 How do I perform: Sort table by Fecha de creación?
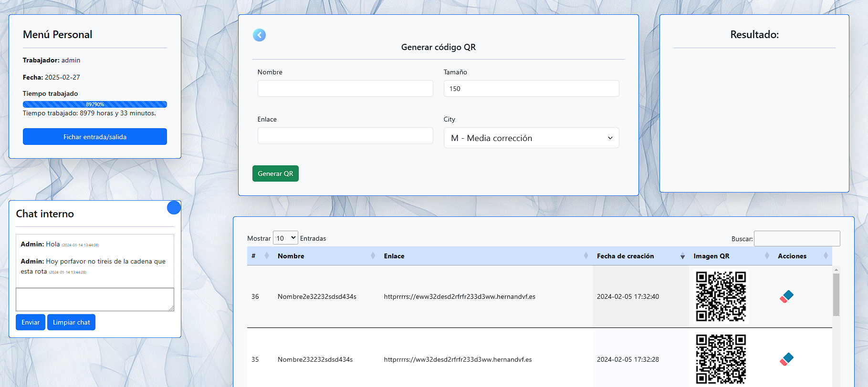tap(639, 256)
